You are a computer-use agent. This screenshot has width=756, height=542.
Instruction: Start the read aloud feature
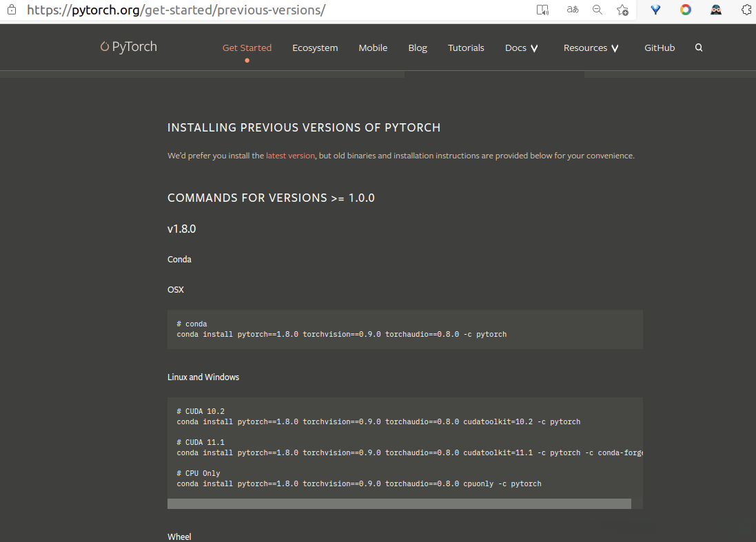click(x=542, y=10)
